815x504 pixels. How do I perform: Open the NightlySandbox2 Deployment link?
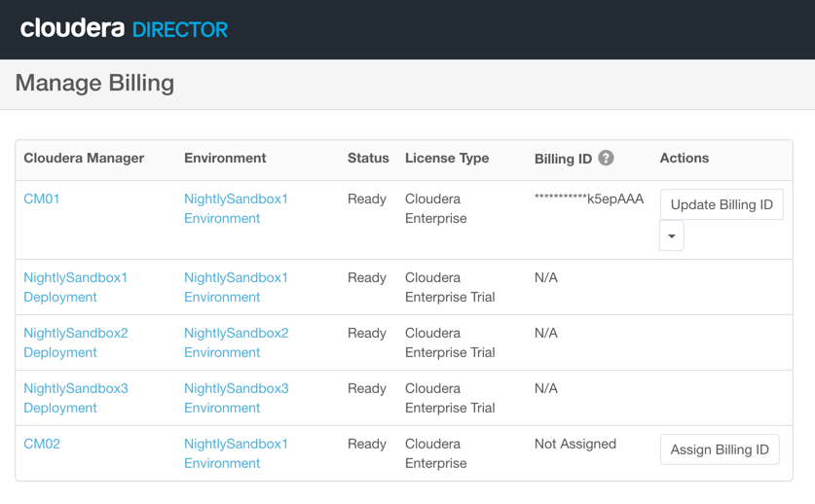pos(75,342)
